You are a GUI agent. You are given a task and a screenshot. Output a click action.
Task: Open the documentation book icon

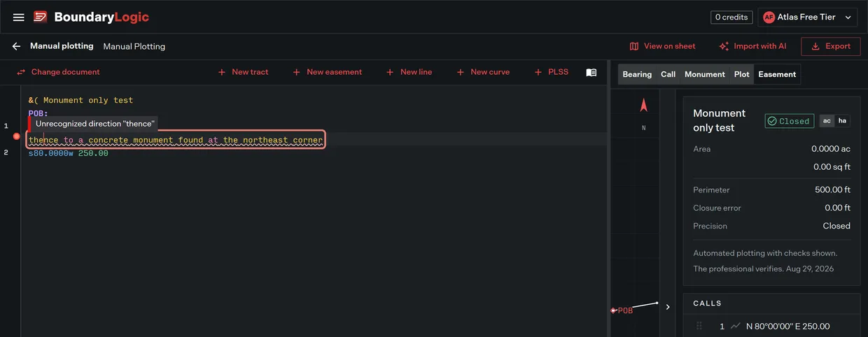(x=591, y=72)
